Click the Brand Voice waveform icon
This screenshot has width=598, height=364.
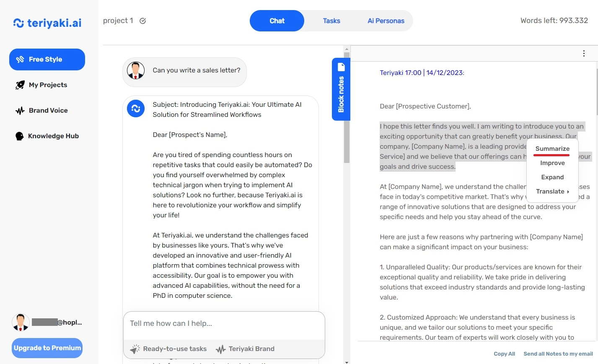pos(20,111)
